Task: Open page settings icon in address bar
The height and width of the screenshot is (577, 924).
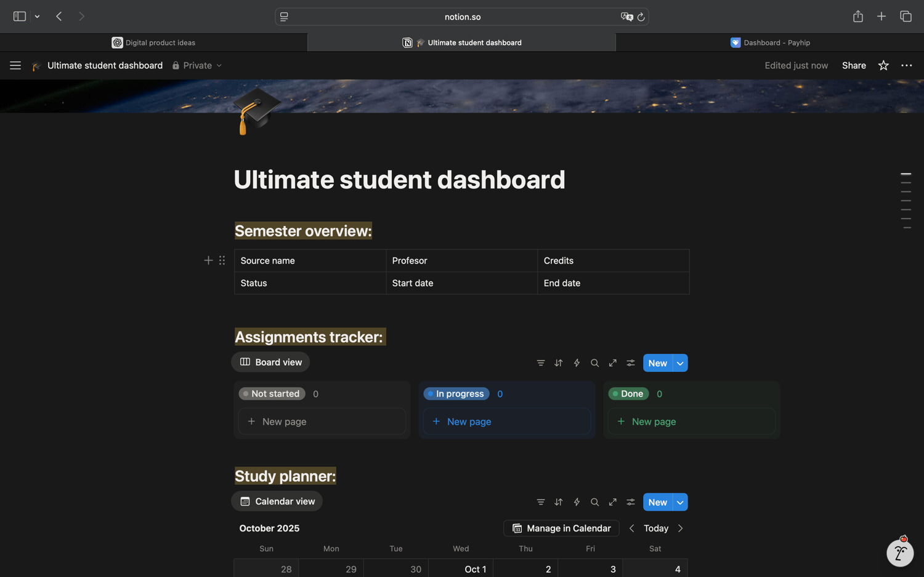Action: 284,17
